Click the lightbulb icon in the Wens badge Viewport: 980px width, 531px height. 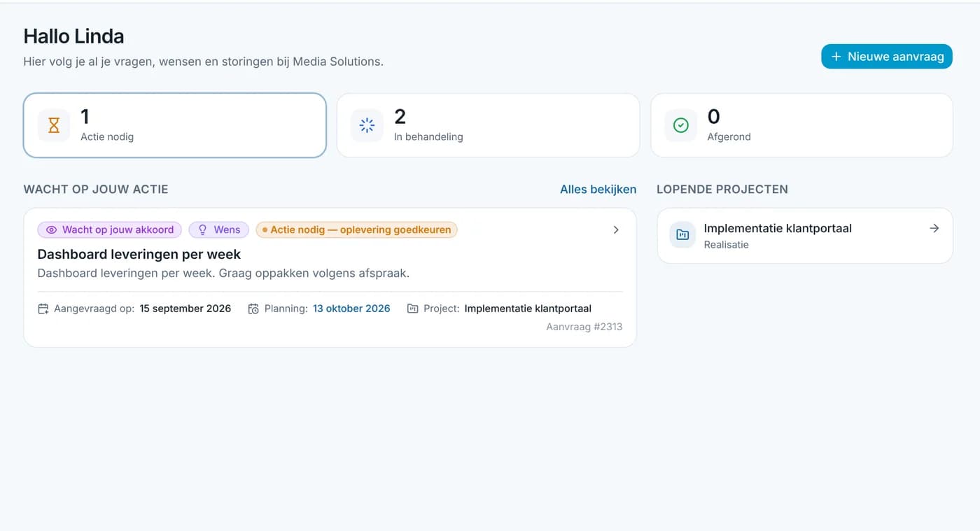[202, 229]
